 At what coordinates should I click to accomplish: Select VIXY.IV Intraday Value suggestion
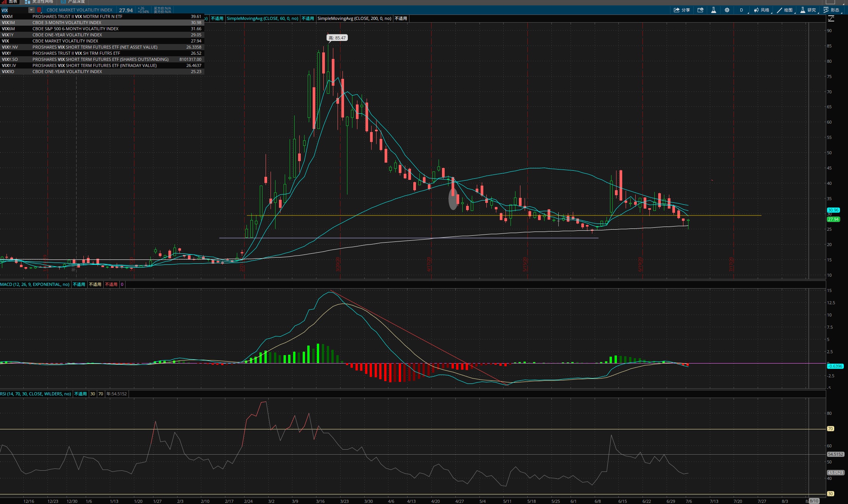[102, 65]
